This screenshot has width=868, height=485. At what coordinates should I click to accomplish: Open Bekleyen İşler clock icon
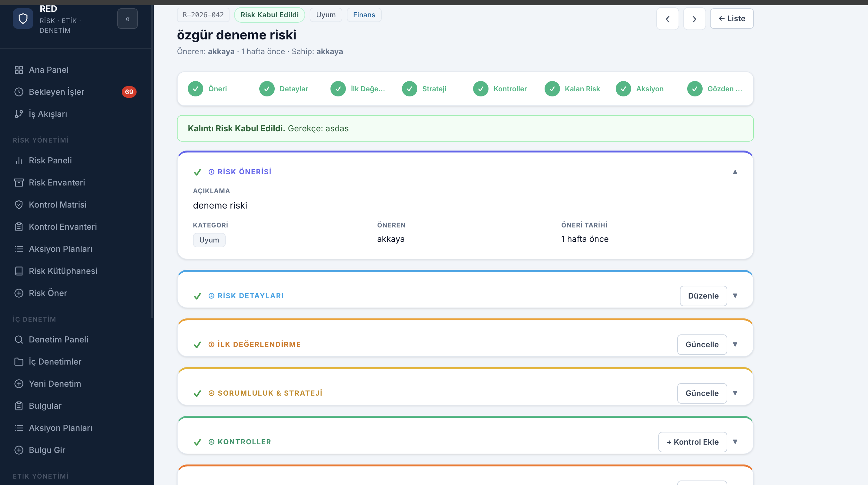[x=19, y=92]
